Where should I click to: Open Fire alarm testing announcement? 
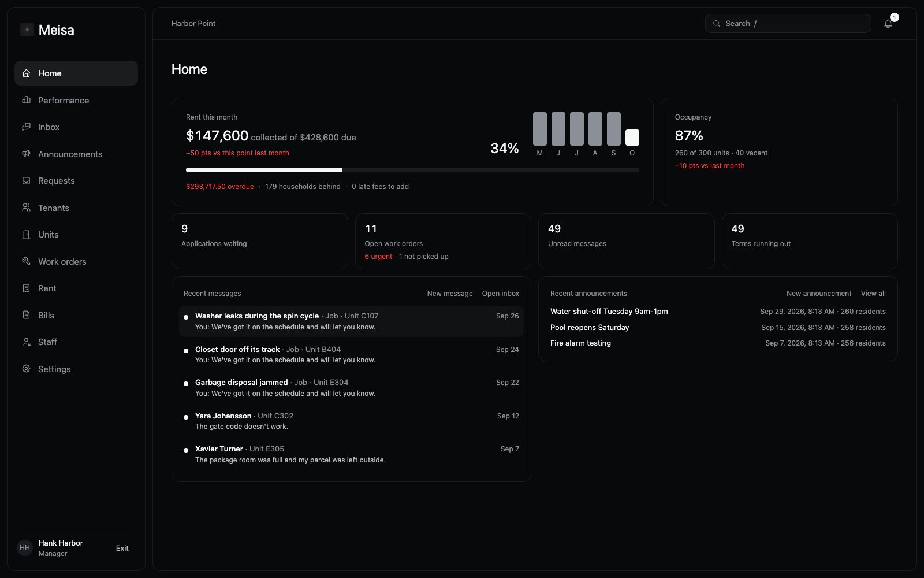point(718,343)
